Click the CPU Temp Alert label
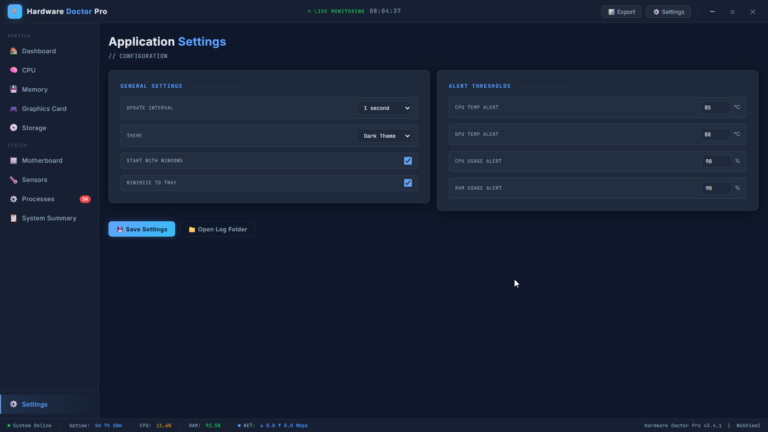 (x=477, y=107)
